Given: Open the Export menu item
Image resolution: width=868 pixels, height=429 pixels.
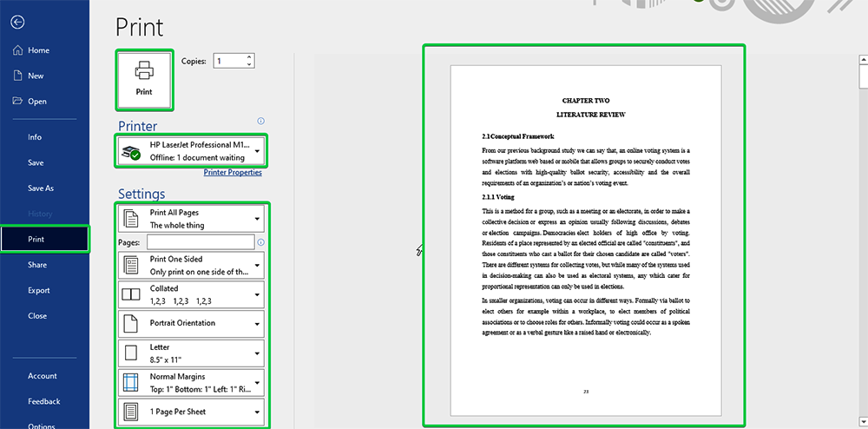Looking at the screenshot, I should click(x=39, y=290).
